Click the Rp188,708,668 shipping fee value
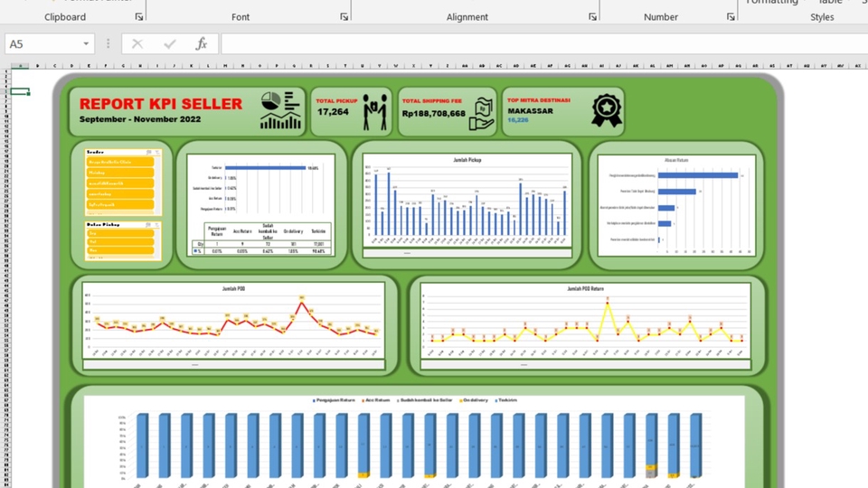 click(433, 114)
